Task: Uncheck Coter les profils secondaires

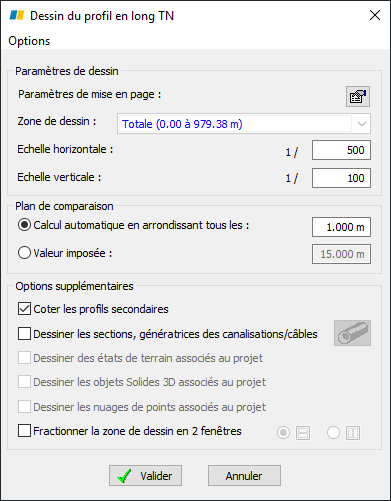Action: coord(24,309)
